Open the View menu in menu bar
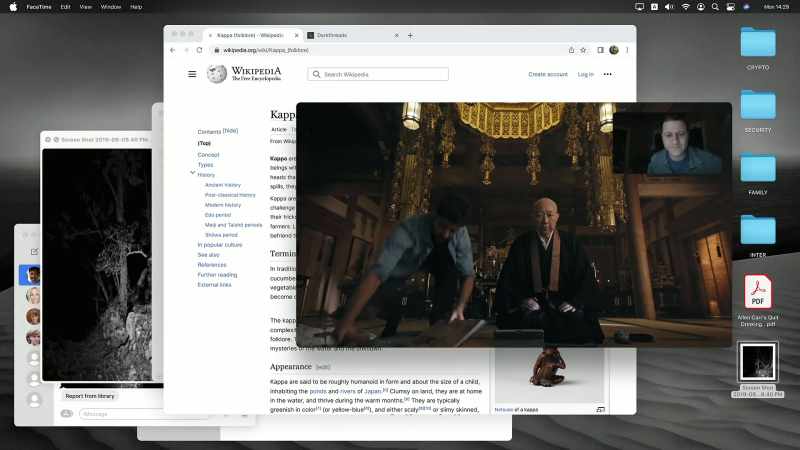The width and height of the screenshot is (800, 450). coord(85,7)
